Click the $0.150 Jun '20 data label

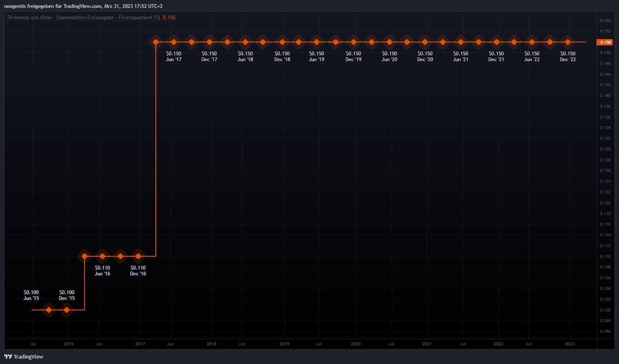click(389, 56)
